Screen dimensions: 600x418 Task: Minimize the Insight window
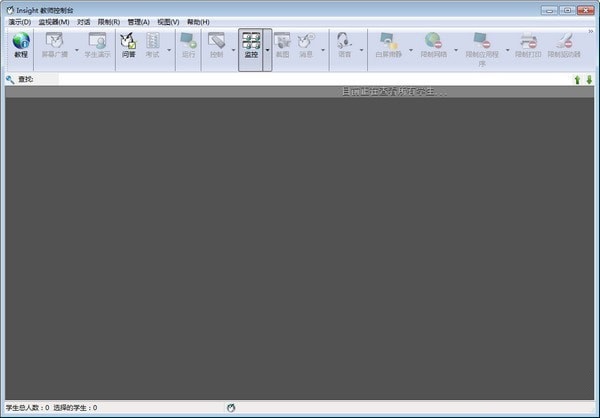pyautogui.click(x=549, y=10)
